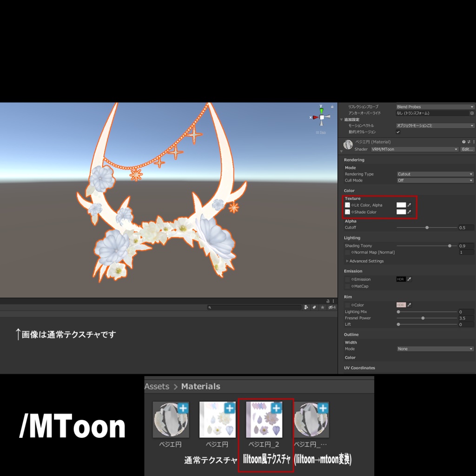Screen dimensions: 476x476
Task: Click Search by Type icon in Project panel
Action: (x=306, y=307)
